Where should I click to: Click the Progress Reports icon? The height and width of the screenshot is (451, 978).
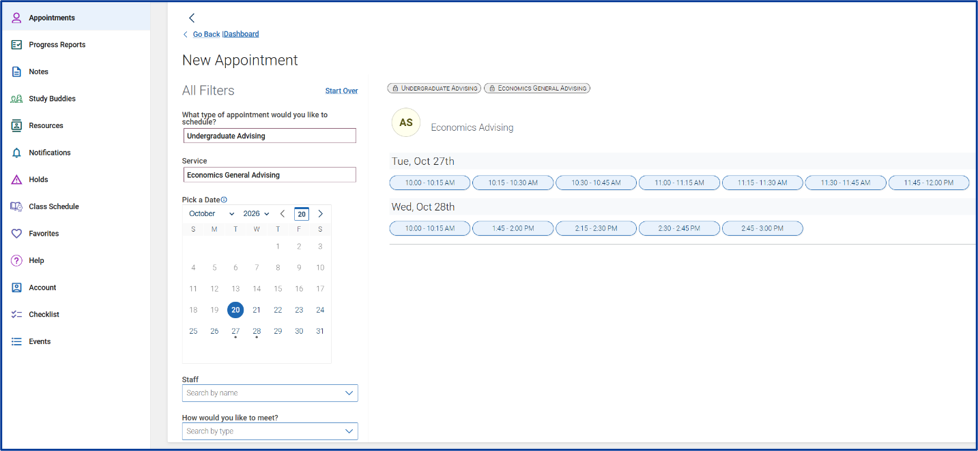tap(17, 45)
